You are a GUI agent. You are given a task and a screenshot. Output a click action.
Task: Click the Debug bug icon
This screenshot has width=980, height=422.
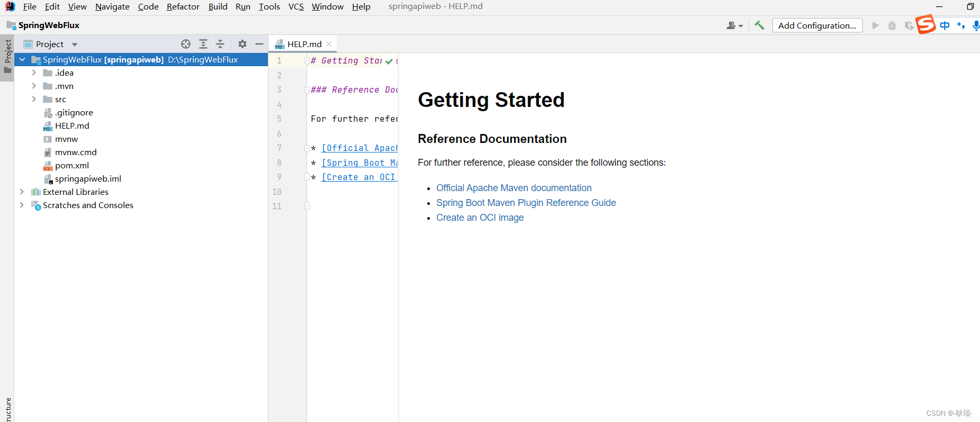click(892, 25)
